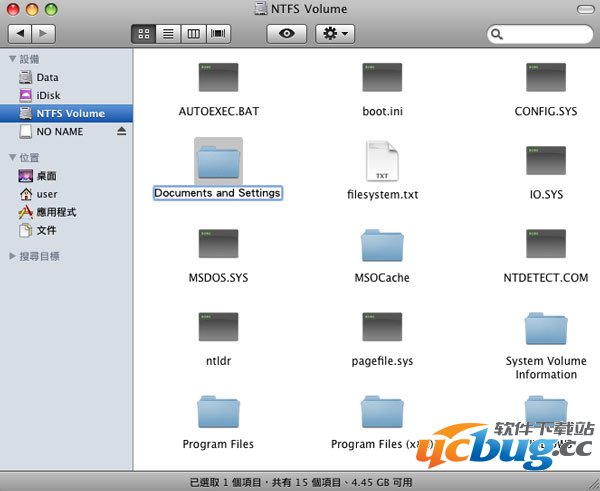Select the filesystem.txt file icon
Screen dimensions: 600x491
click(x=382, y=160)
